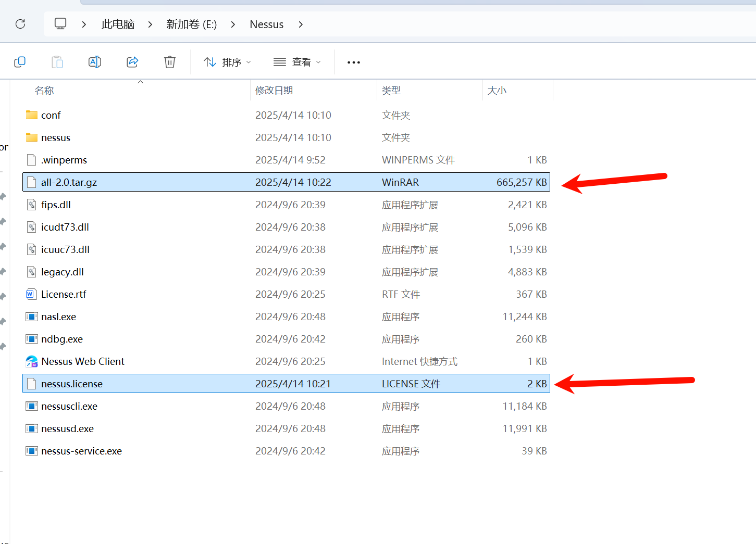Click the WINPERMS 文件 type cell
This screenshot has width=756, height=544.
click(x=418, y=160)
